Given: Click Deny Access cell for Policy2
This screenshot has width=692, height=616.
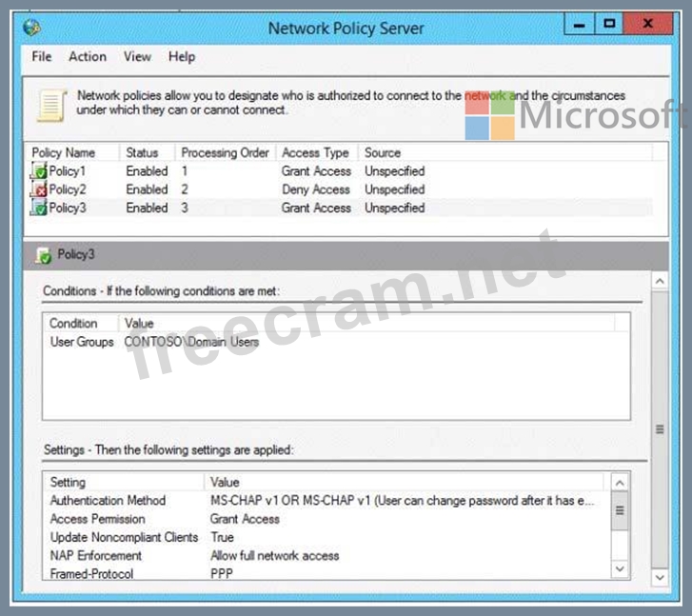Looking at the screenshot, I should pyautogui.click(x=316, y=189).
